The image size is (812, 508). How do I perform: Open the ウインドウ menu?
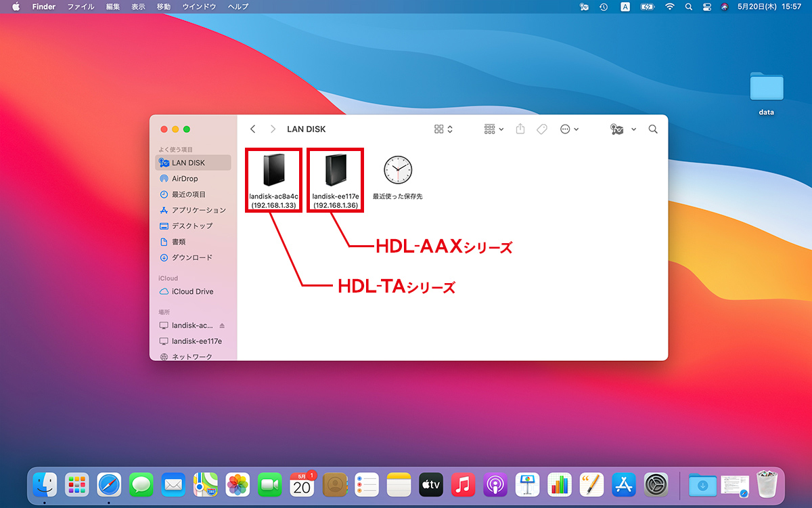199,6
